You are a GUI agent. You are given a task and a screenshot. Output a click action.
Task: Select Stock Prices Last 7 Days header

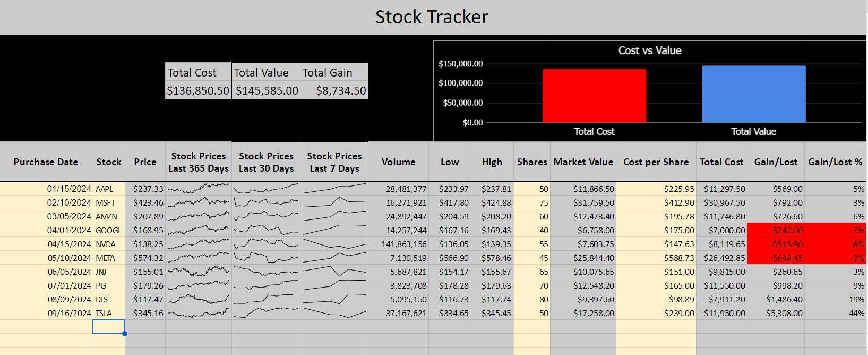point(334,162)
